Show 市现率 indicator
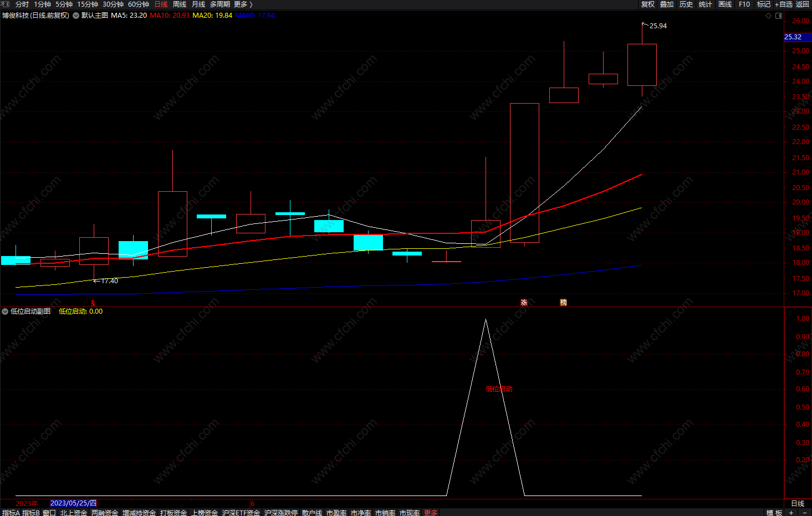 coord(410,513)
